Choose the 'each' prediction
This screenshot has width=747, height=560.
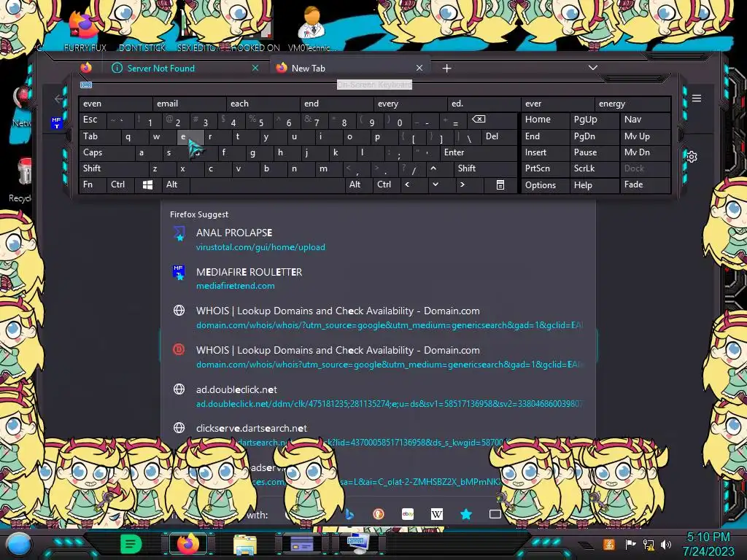click(x=263, y=104)
